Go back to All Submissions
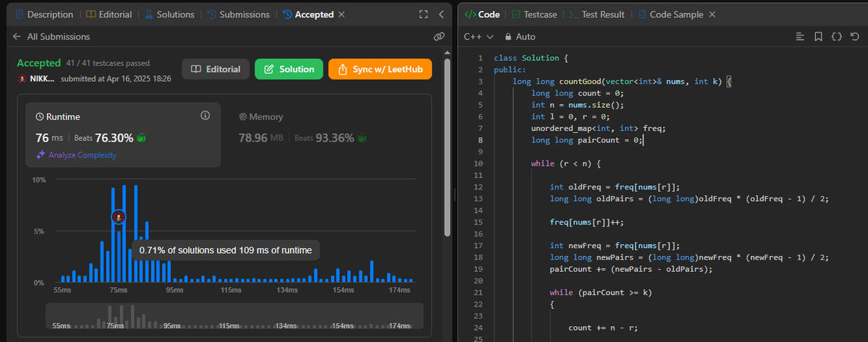This screenshot has width=868, height=342. [51, 36]
